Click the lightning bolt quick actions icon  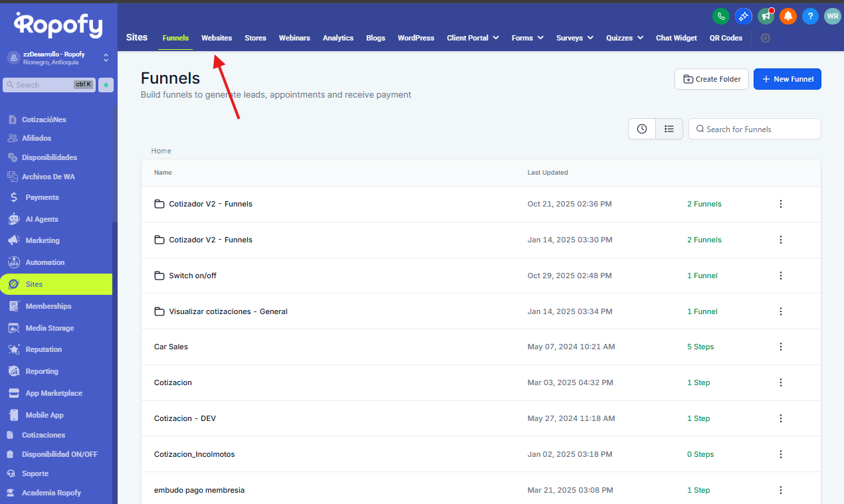(106, 85)
